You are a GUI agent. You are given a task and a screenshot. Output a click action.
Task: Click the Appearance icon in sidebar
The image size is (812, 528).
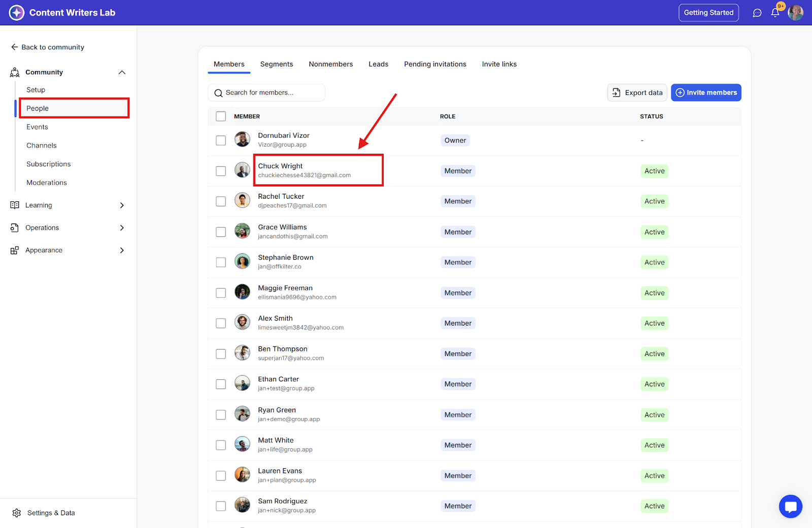click(15, 251)
